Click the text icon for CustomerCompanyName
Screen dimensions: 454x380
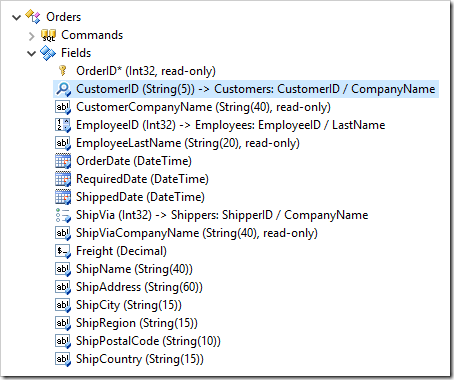coord(63,107)
